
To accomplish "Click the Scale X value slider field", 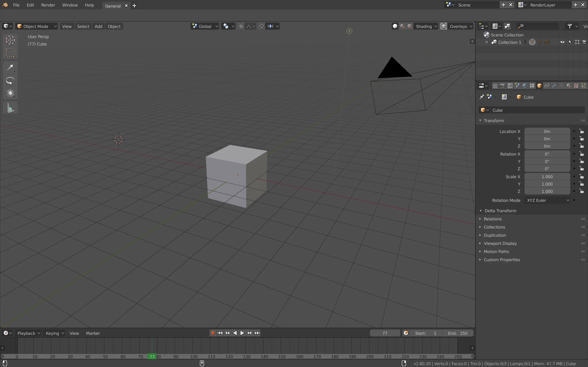I will tap(547, 177).
